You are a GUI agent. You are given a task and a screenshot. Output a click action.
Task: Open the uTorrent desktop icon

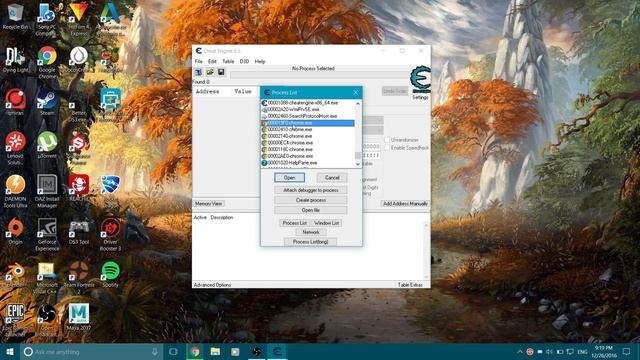tap(47, 145)
